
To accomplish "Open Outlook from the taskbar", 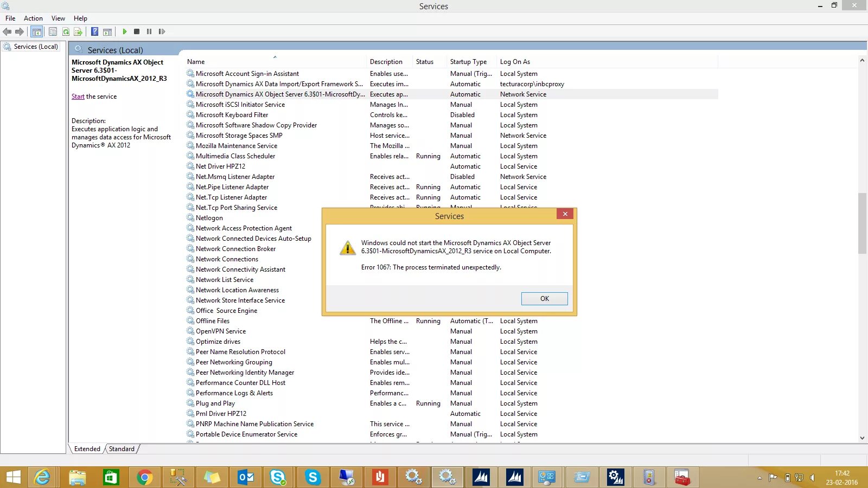I will point(245,477).
